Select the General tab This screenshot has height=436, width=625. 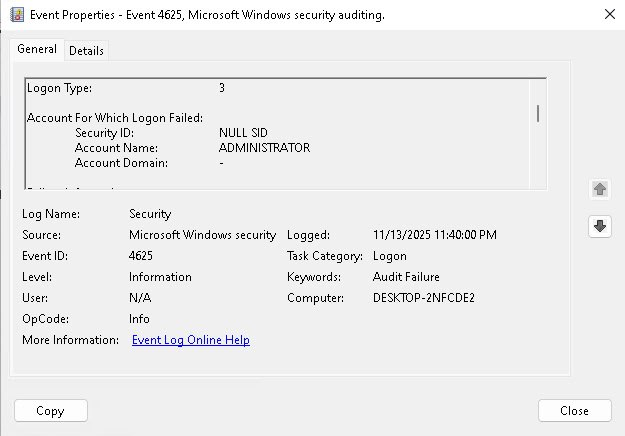click(x=37, y=50)
